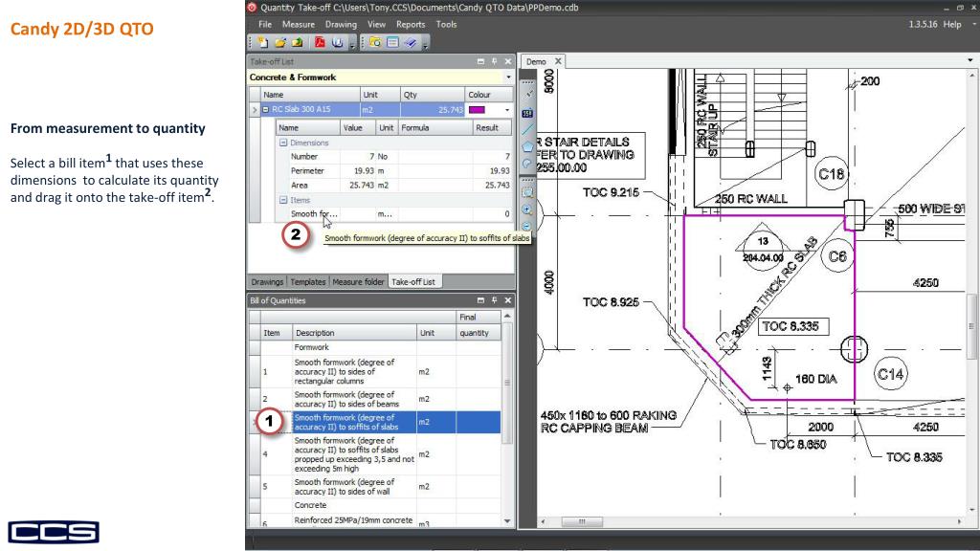980x551 pixels.
Task: Select bill item 1 'sides of rectangular columns'
Action: pyautogui.click(x=375, y=372)
